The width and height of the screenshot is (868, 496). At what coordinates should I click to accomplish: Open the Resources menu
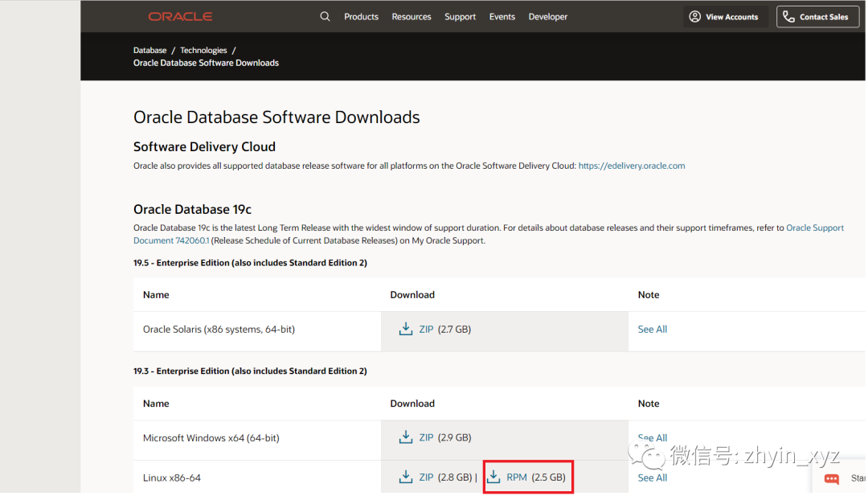pyautogui.click(x=411, y=17)
